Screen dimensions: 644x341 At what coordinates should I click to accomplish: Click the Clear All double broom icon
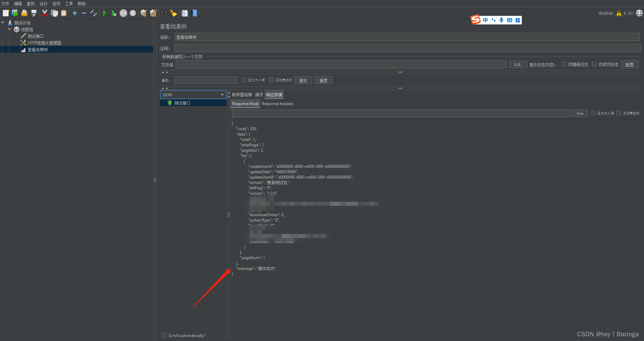coord(153,13)
